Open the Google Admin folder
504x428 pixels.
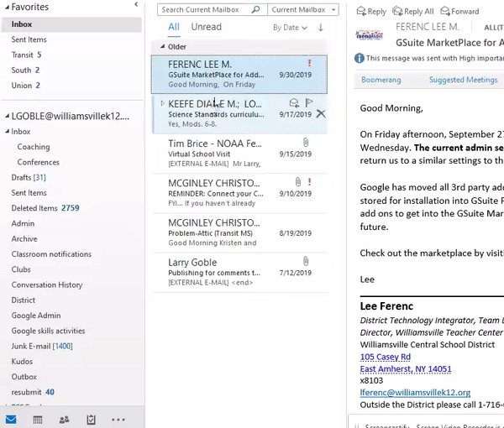36,316
